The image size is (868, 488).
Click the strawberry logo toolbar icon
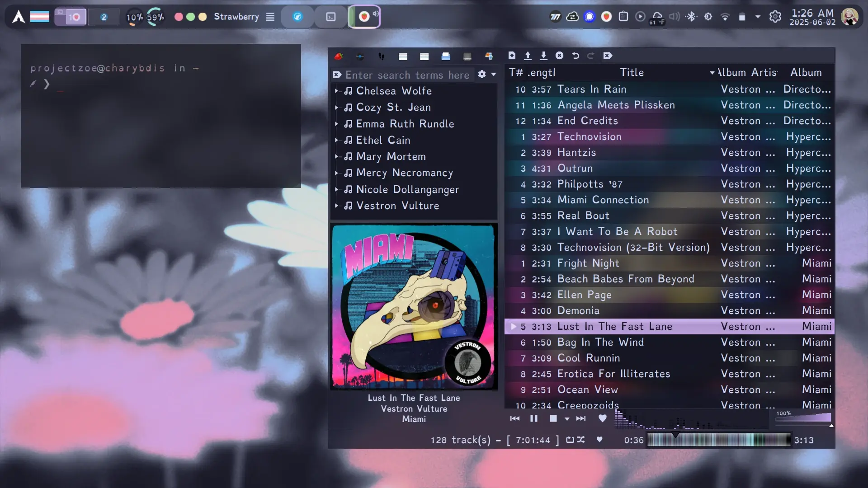[x=338, y=56]
